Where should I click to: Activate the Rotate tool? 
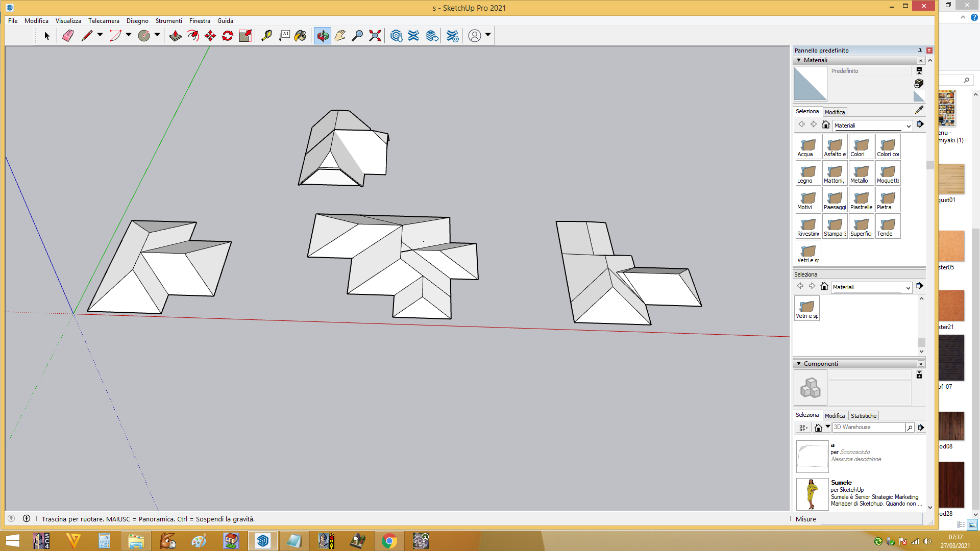(228, 36)
